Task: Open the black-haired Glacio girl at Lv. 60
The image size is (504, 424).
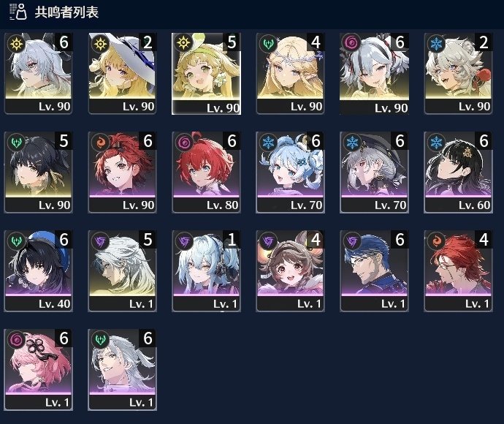Action: (x=458, y=172)
